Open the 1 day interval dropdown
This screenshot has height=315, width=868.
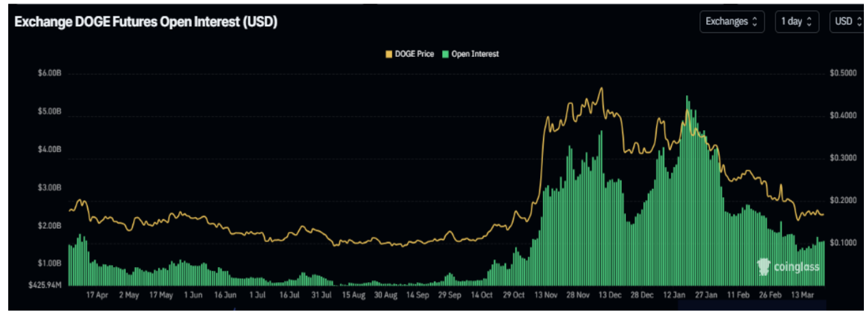pyautogui.click(x=797, y=21)
